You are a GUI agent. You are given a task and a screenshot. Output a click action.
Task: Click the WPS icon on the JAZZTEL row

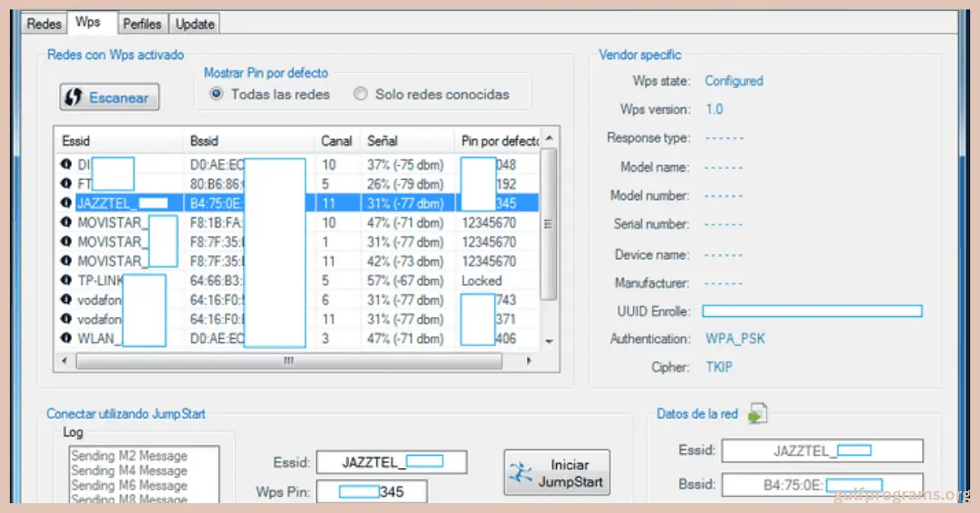coord(66,203)
